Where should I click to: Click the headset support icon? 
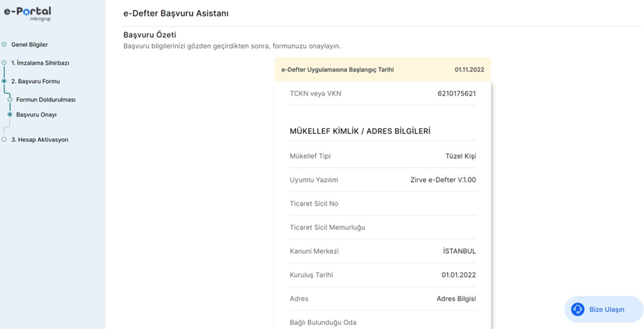pos(577,309)
